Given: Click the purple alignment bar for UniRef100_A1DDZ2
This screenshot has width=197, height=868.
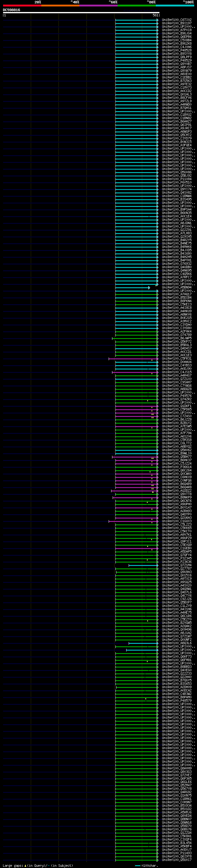Looking at the screenshot, I should 135,491.
